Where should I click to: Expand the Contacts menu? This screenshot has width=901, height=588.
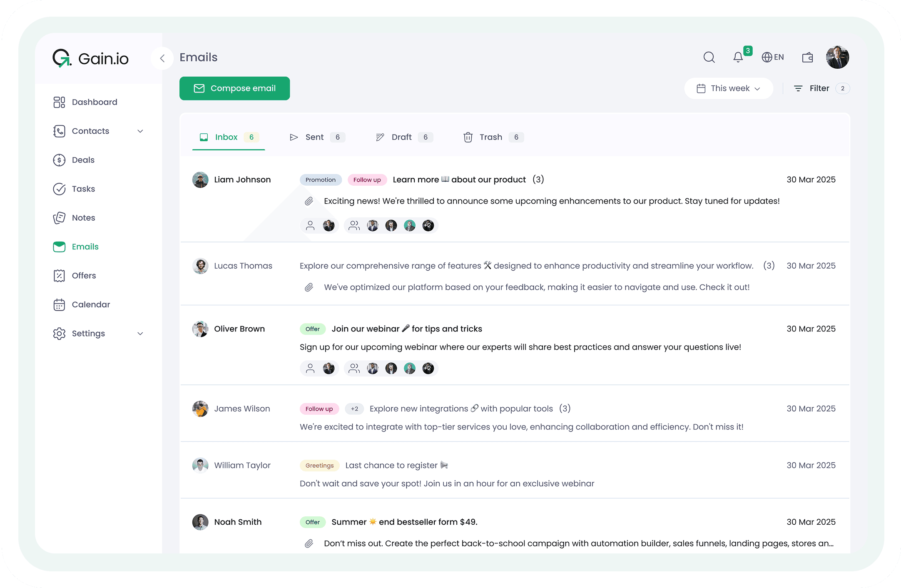(140, 131)
